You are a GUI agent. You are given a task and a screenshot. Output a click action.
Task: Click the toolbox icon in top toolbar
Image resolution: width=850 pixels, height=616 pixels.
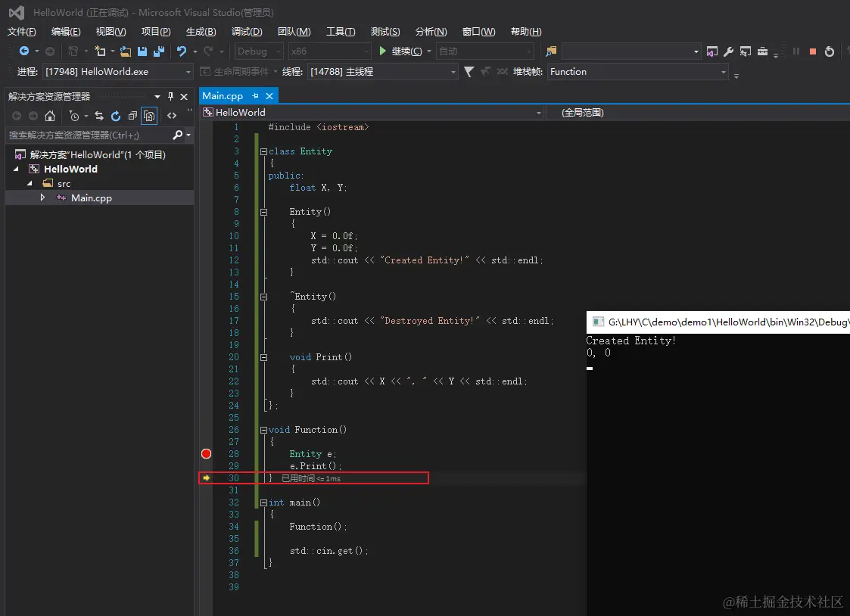click(762, 51)
